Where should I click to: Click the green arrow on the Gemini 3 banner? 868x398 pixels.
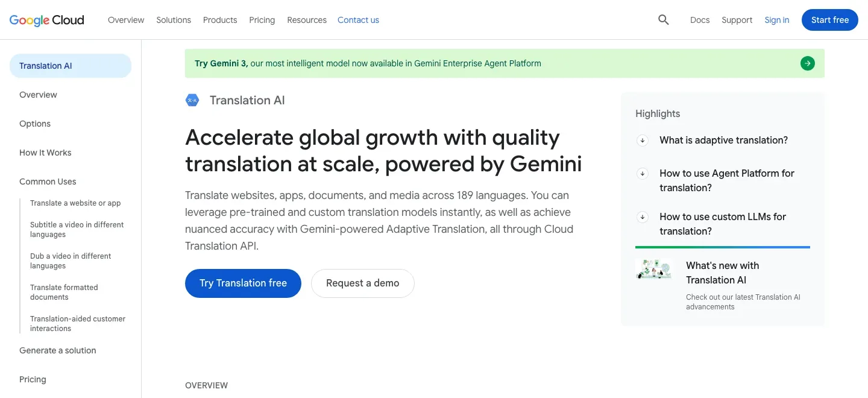click(x=808, y=63)
